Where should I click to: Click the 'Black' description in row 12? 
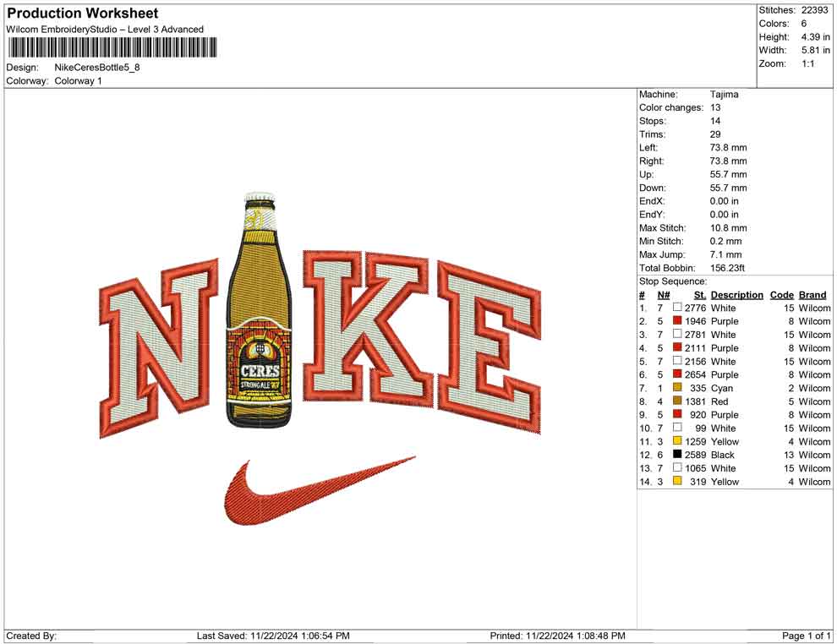(x=722, y=455)
